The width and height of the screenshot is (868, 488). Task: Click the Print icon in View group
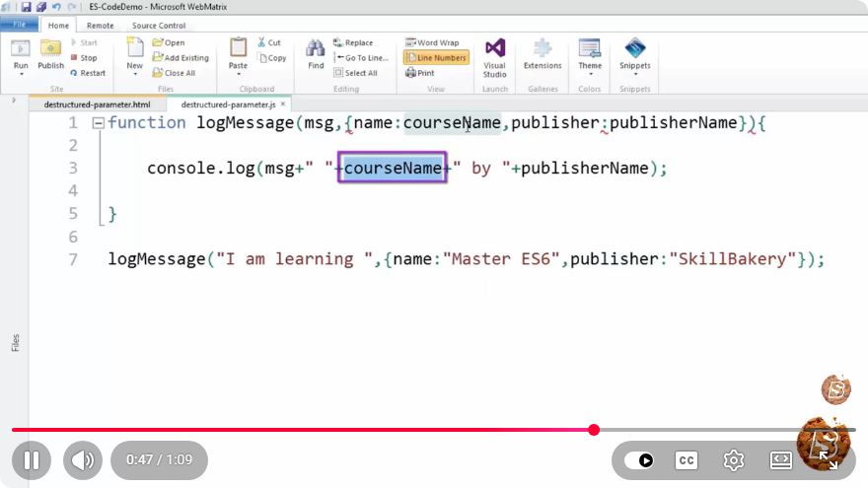click(x=410, y=73)
